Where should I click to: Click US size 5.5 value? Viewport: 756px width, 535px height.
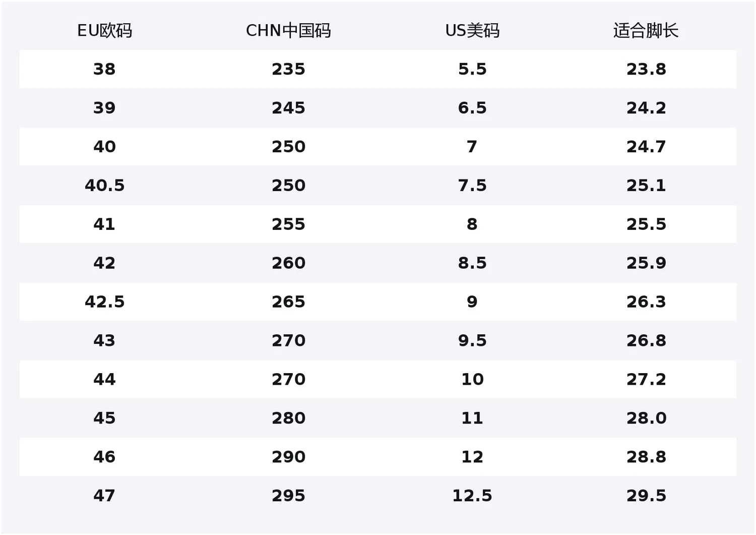click(x=472, y=69)
